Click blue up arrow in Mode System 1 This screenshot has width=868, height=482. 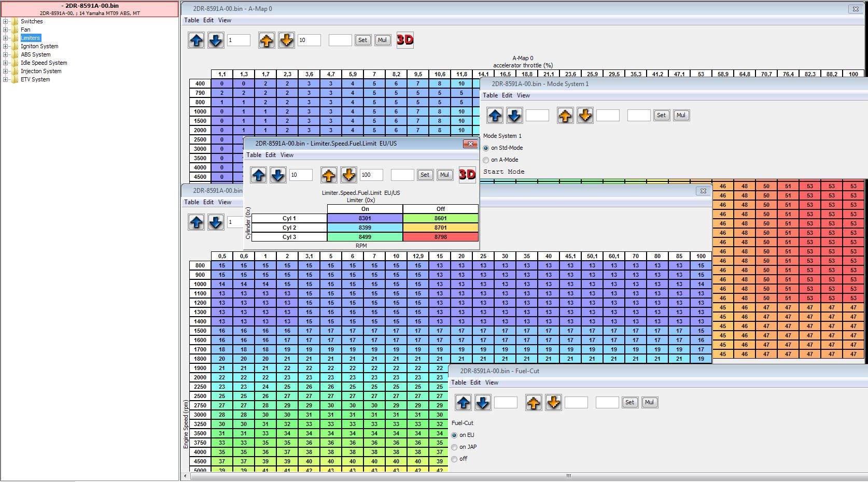[495, 116]
